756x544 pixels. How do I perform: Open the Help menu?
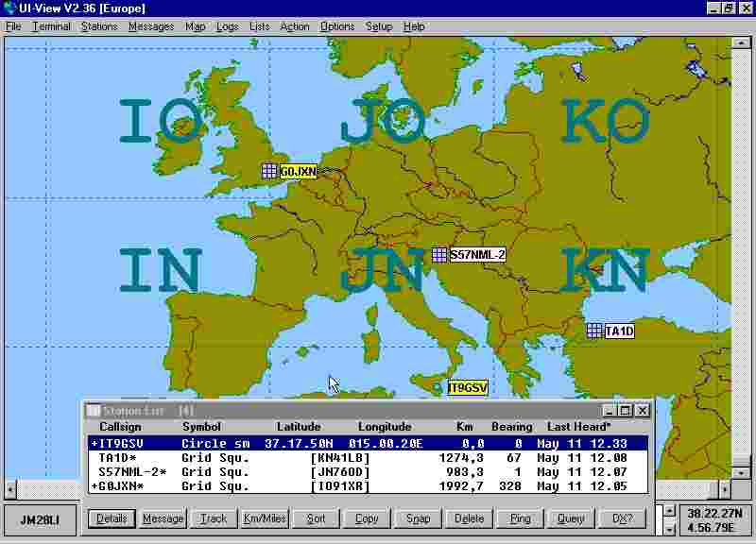pos(414,26)
